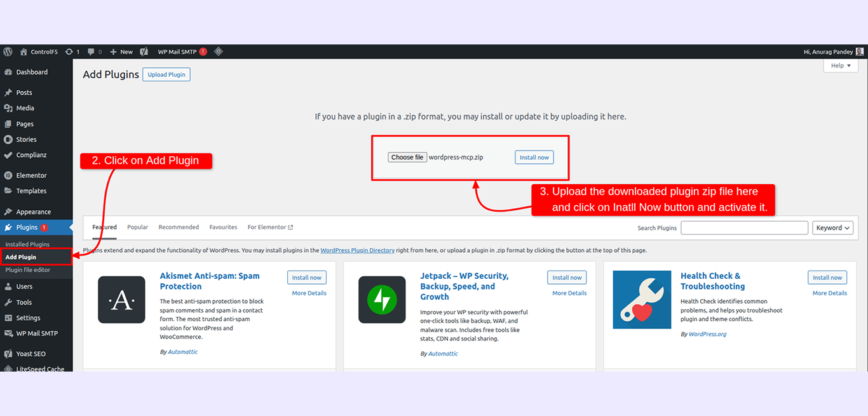The image size is (868, 416).
Task: Open More Details for Health Check
Action: (830, 293)
